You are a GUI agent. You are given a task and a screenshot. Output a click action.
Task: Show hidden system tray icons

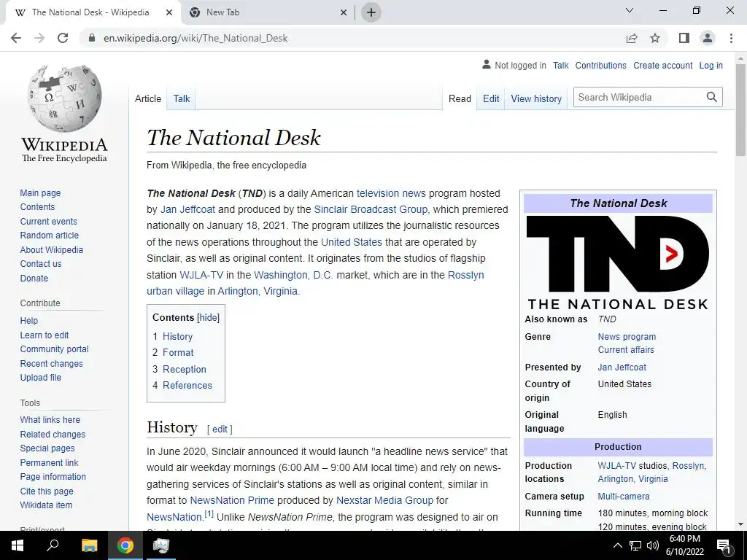tap(617, 545)
